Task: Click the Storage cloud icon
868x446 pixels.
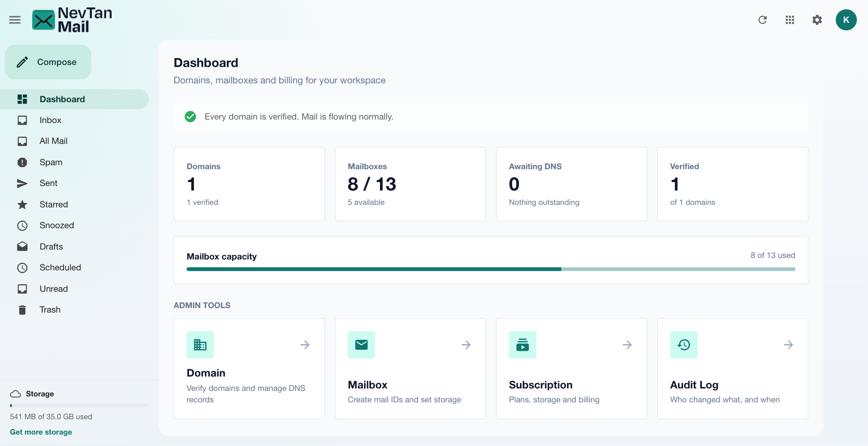Action: tap(15, 394)
